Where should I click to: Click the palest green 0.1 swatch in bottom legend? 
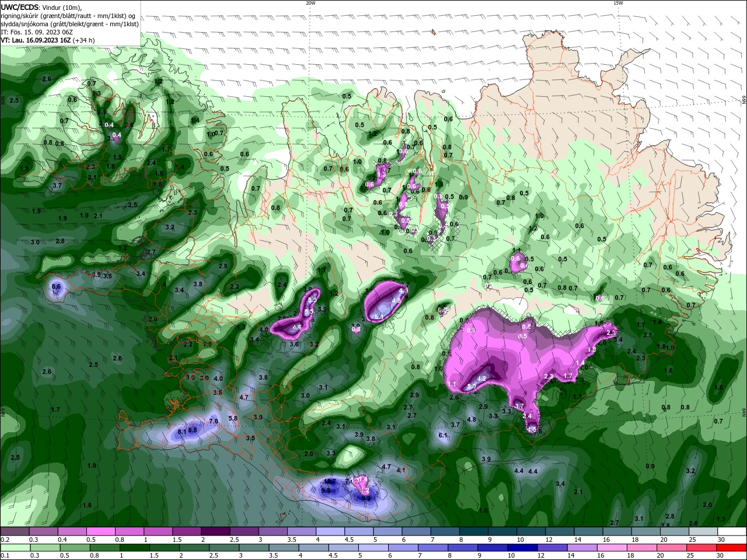coord(14,548)
